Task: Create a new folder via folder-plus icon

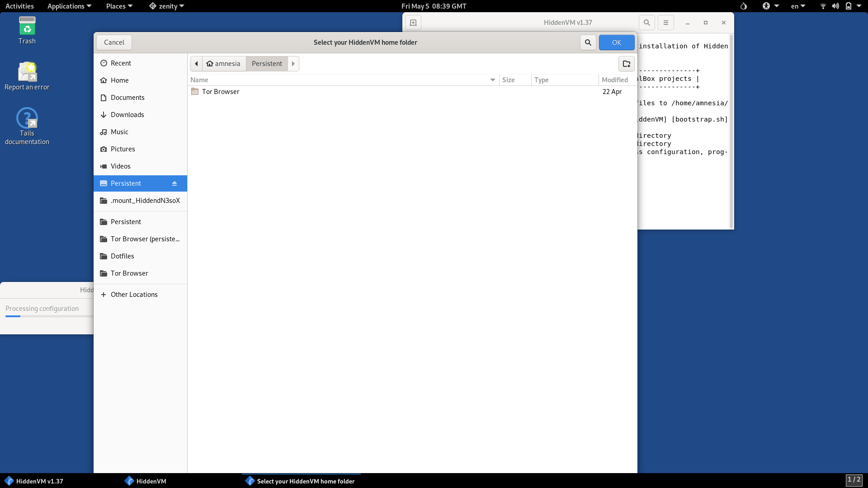Action: tap(626, 64)
